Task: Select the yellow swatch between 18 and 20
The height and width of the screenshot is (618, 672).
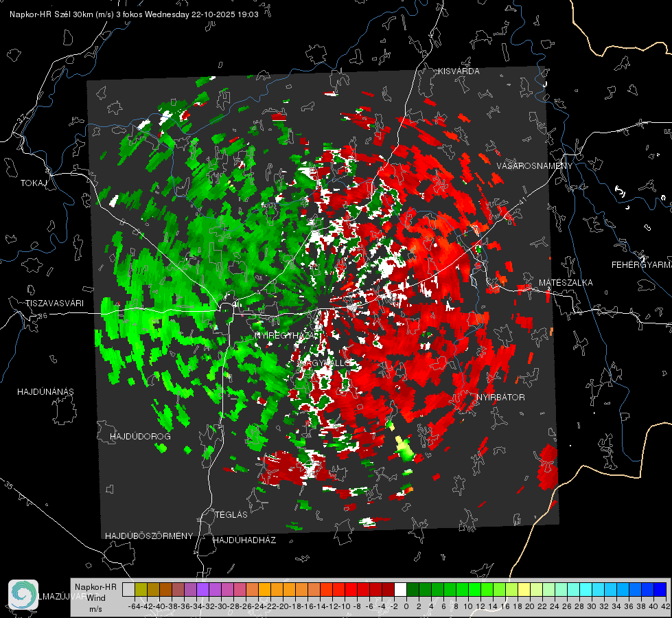Action: coord(524,589)
